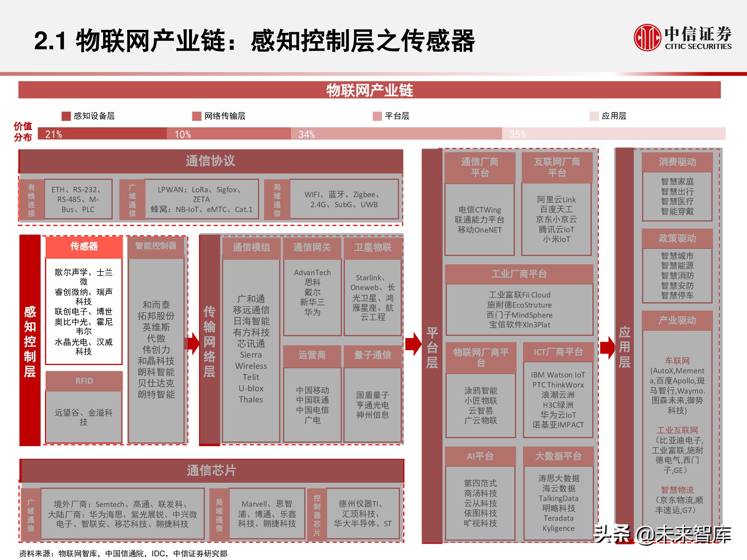This screenshot has width=747, height=560.
Task: Click the 通信厂商平台 header
Action: 480,167
